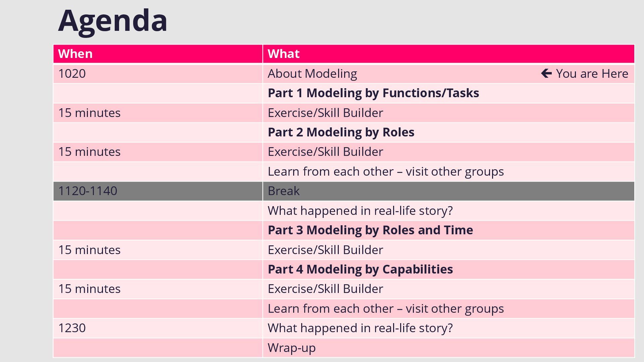The width and height of the screenshot is (644, 362).
Task: Select the What column header
Action: pyautogui.click(x=283, y=54)
